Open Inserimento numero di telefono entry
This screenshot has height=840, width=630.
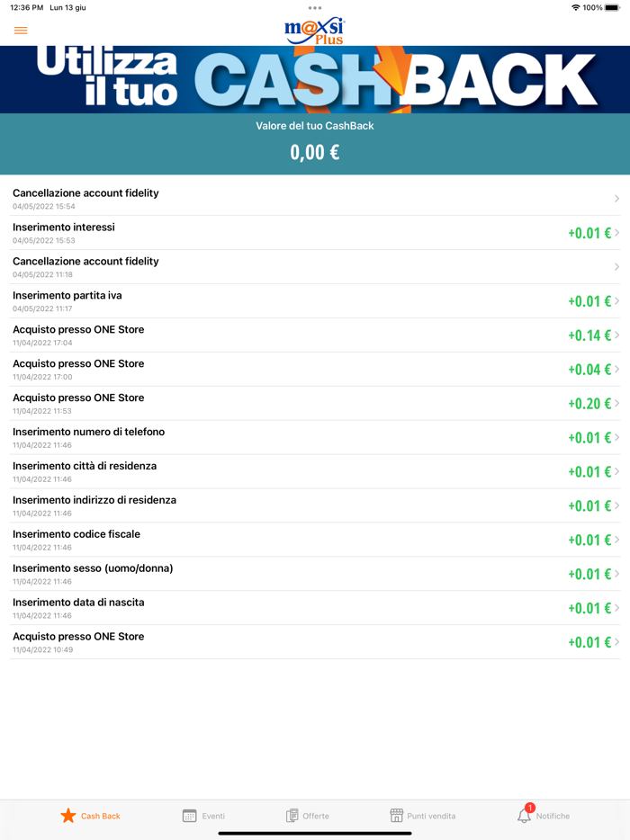click(315, 438)
